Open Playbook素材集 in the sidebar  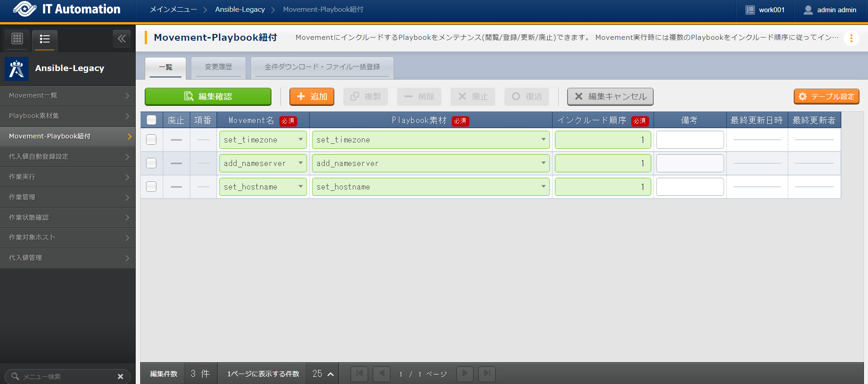pyautogui.click(x=68, y=116)
